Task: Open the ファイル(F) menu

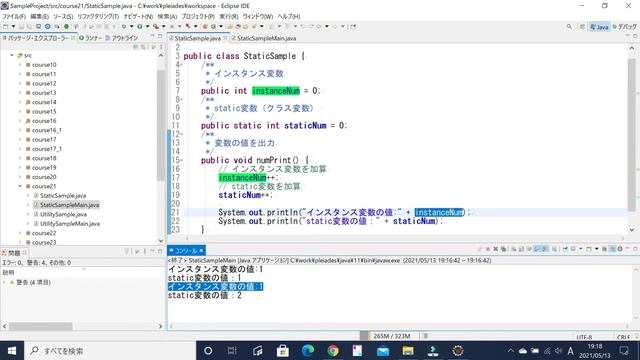Action: point(14,16)
